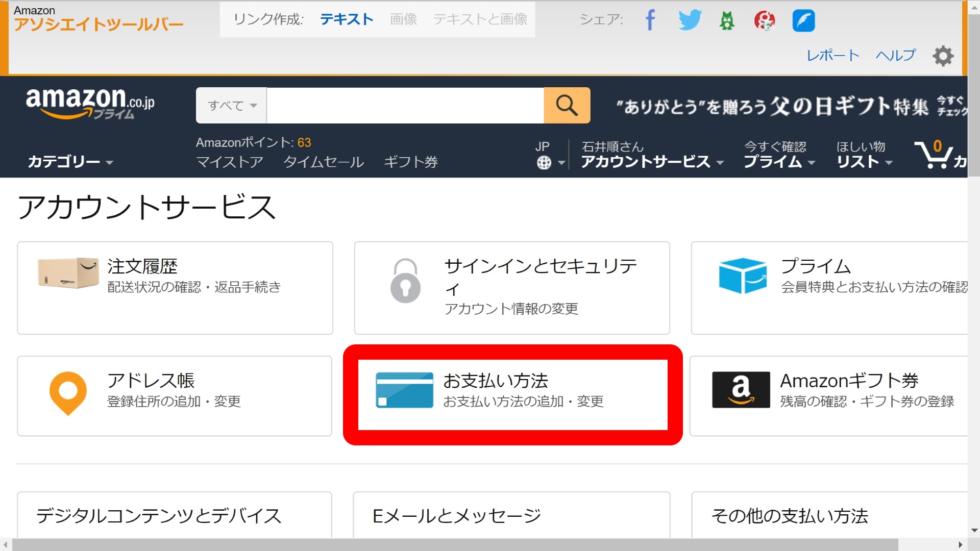Image resolution: width=980 pixels, height=551 pixels.
Task: Click the Amazon gift card logo icon
Action: click(741, 390)
